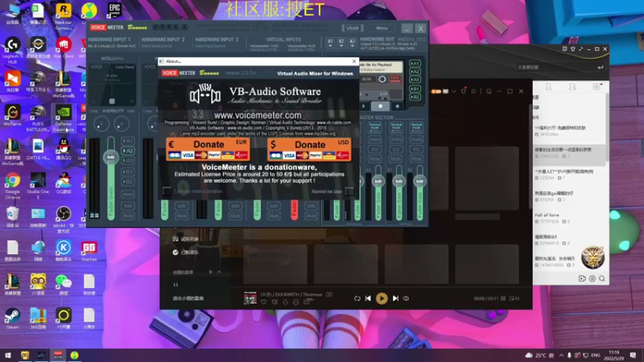Open lyrics icon beside the time display
This screenshot has width=644, height=362.
point(502,298)
